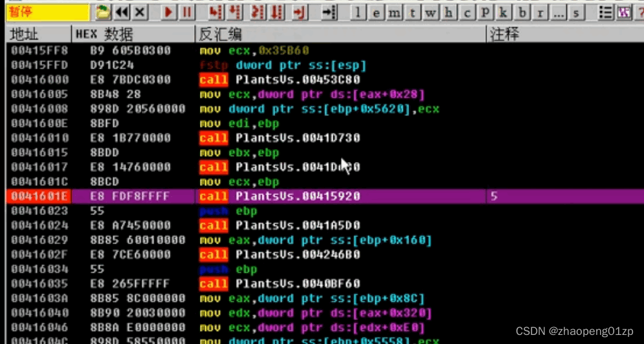The height and width of the screenshot is (344, 644).
Task: Click the Step into toolbar icon
Action: [x=216, y=13]
